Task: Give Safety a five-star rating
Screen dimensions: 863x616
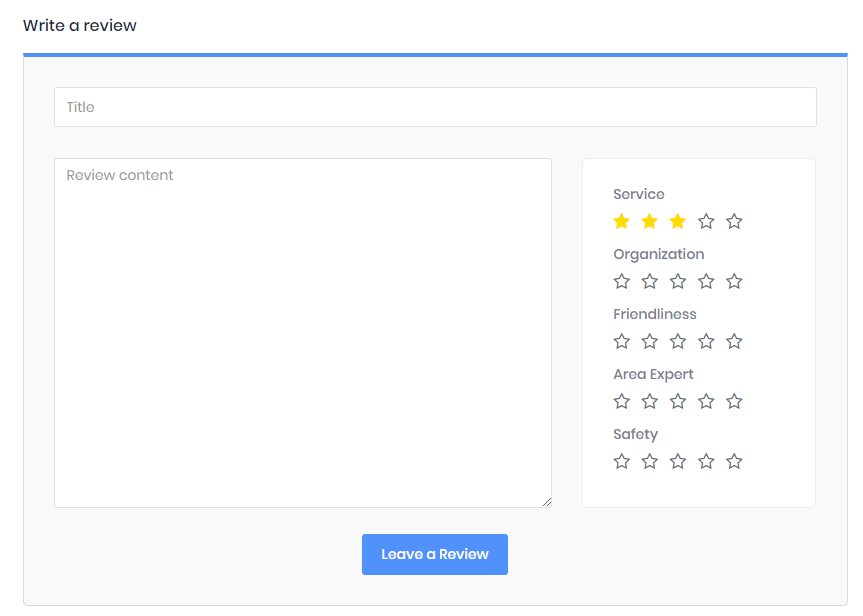Action: coord(734,461)
